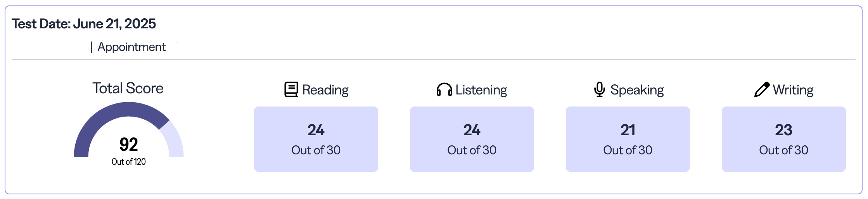868x199 pixels.
Task: Click the Reading book icon
Action: click(x=291, y=89)
